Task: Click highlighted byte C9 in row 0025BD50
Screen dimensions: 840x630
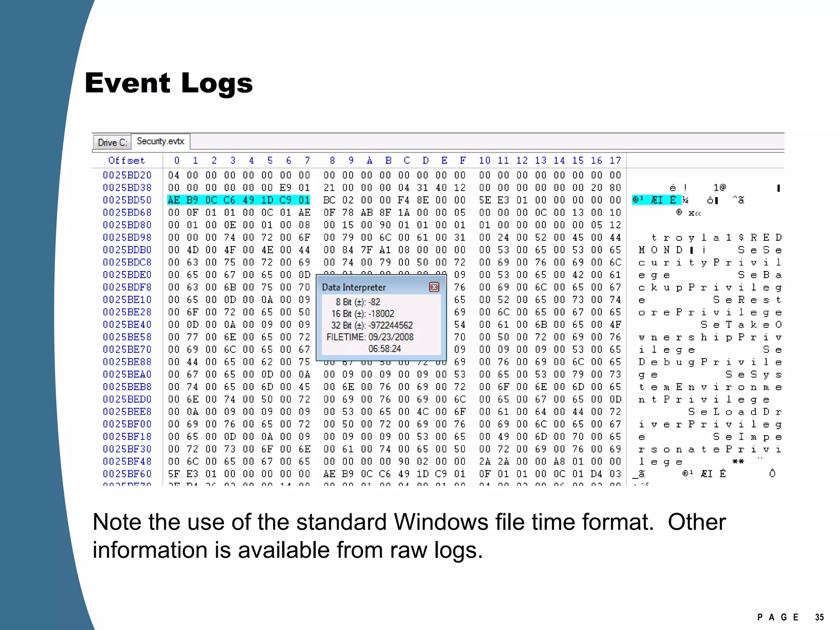Action: (x=285, y=200)
